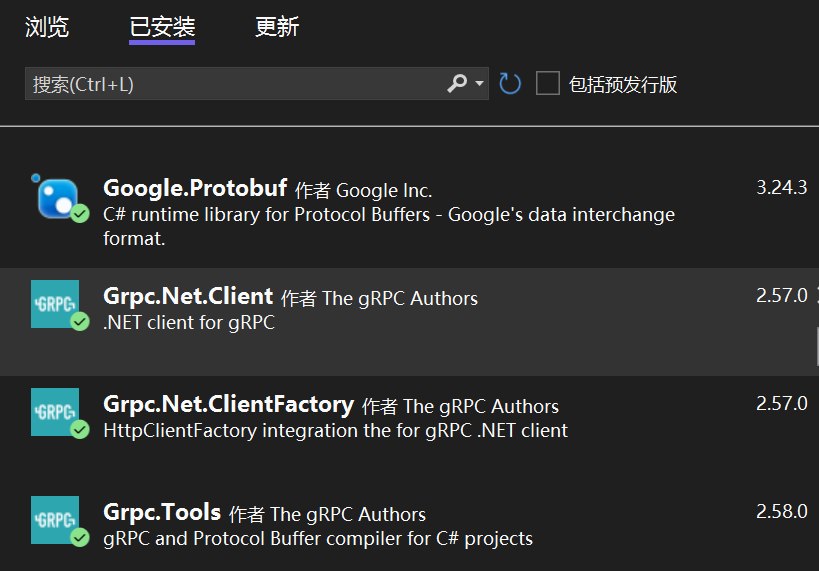Click the '.NET client for gRPC' description

(x=189, y=323)
